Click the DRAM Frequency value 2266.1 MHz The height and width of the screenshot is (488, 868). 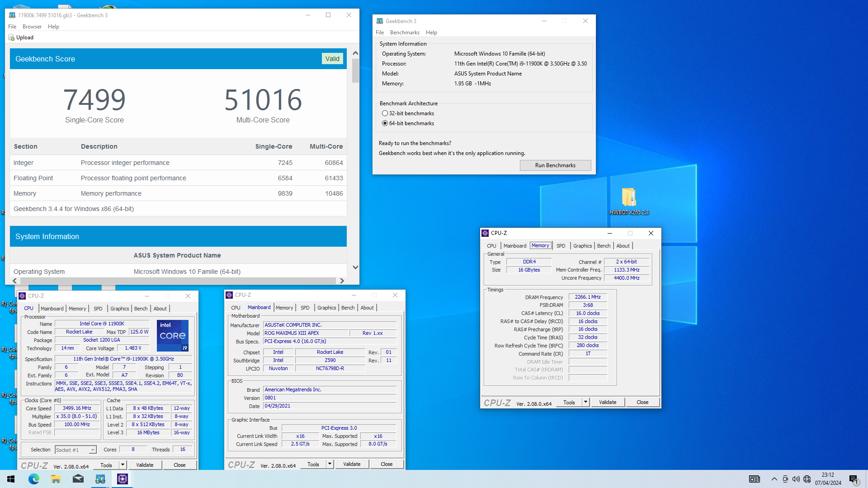[x=588, y=297]
